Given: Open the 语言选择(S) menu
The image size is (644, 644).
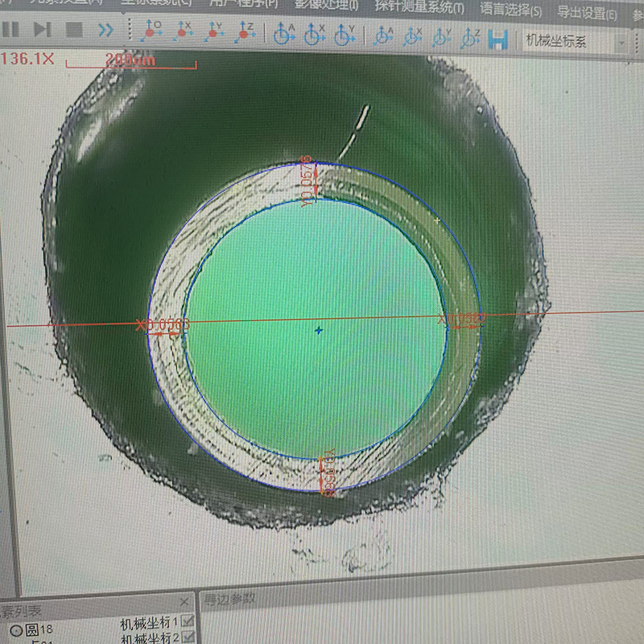Looking at the screenshot, I should point(511,10).
